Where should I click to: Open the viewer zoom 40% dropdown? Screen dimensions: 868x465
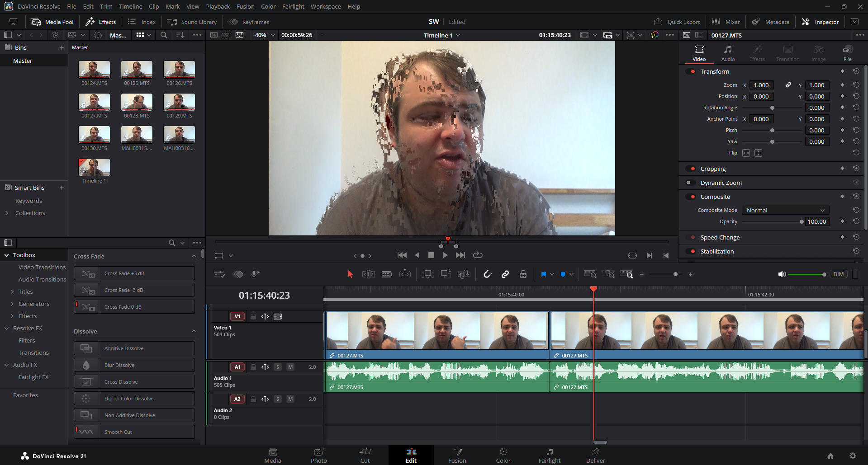[x=264, y=35]
